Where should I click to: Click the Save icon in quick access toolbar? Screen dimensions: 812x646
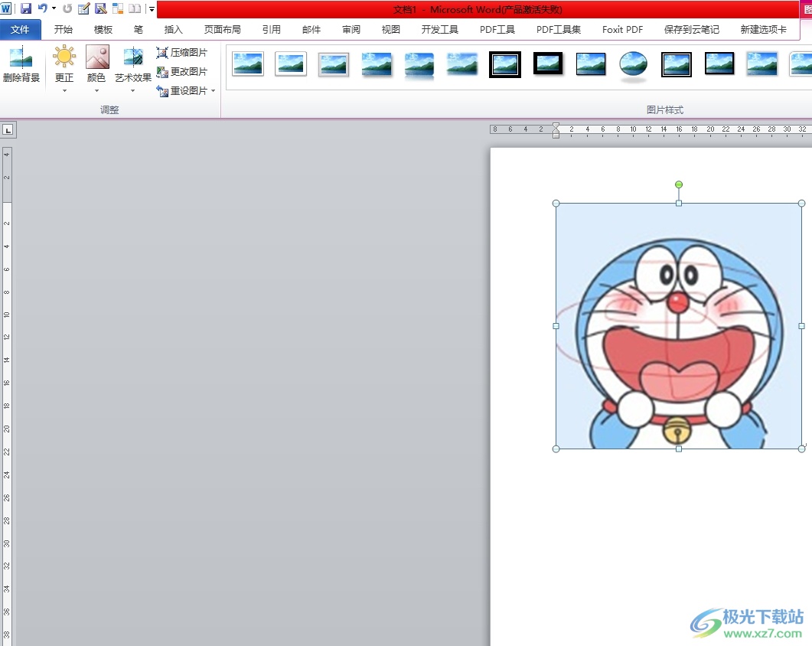point(25,8)
